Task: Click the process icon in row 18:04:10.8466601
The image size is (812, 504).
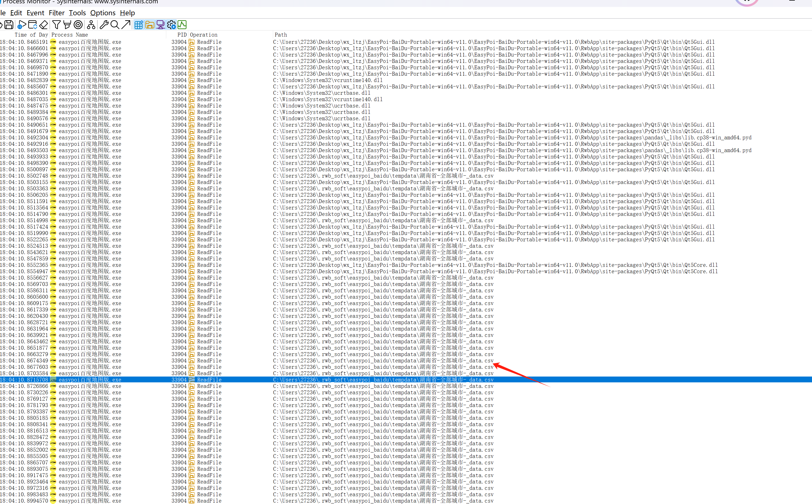Action: coord(53,48)
